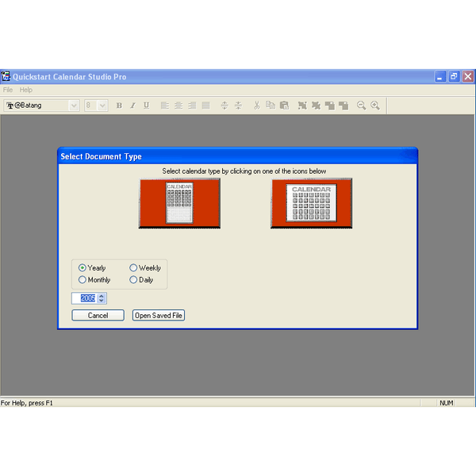The image size is (476, 476).
Task: Click the Cancel button
Action: 98,316
